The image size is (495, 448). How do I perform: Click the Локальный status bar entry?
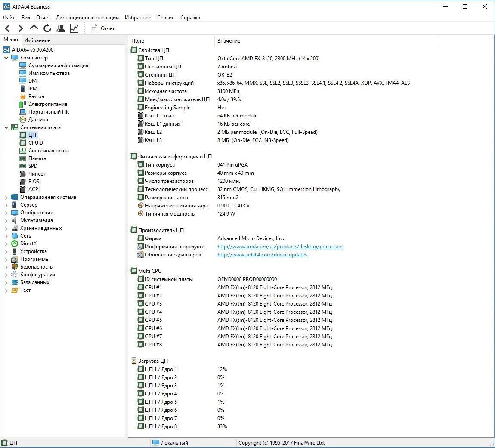coord(170,443)
